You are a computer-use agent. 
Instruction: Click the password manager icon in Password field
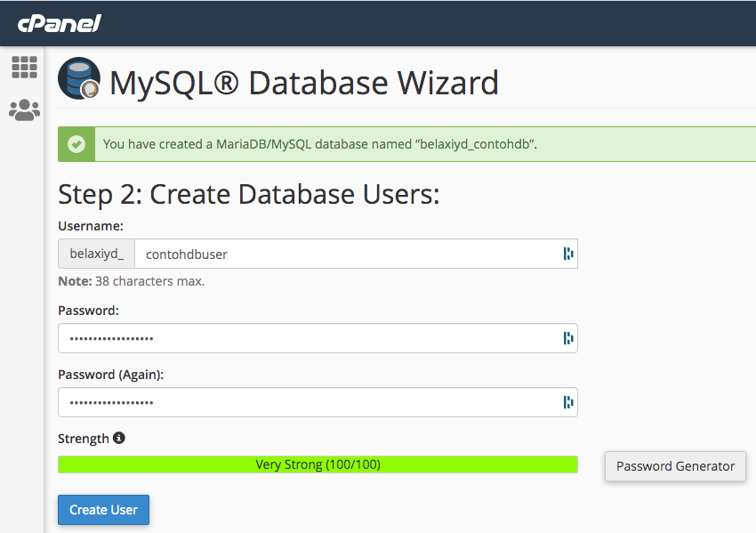click(568, 338)
